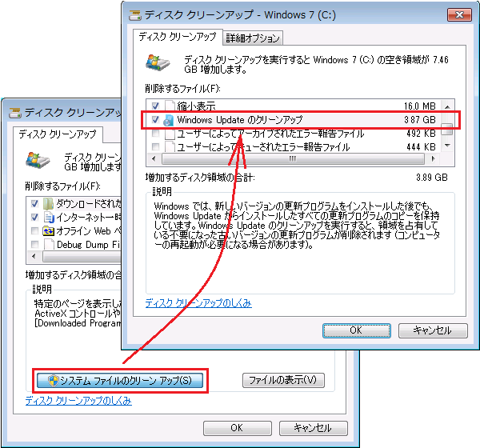
Task: Uncheck the 縮小表示 checkbox
Action: point(155,106)
